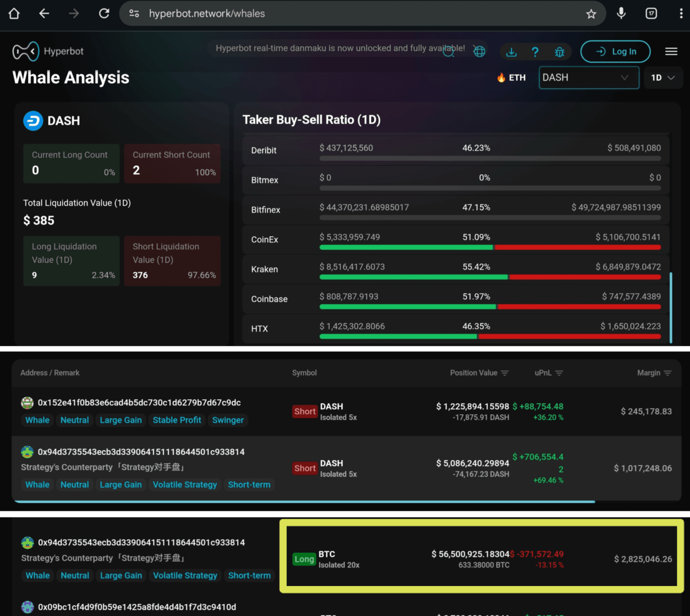The image size is (690, 616).
Task: Open browser three-dot menu
Action: coord(681,14)
